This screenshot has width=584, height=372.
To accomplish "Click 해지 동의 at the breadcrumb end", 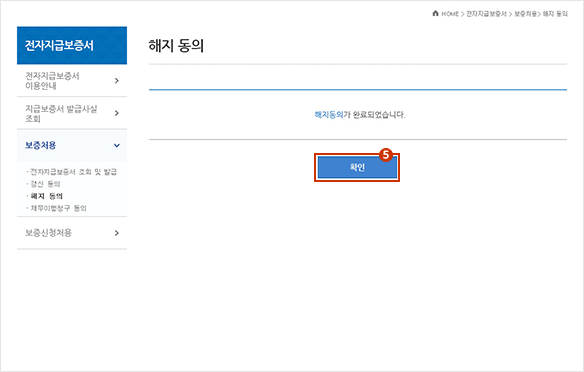I will (x=555, y=14).
